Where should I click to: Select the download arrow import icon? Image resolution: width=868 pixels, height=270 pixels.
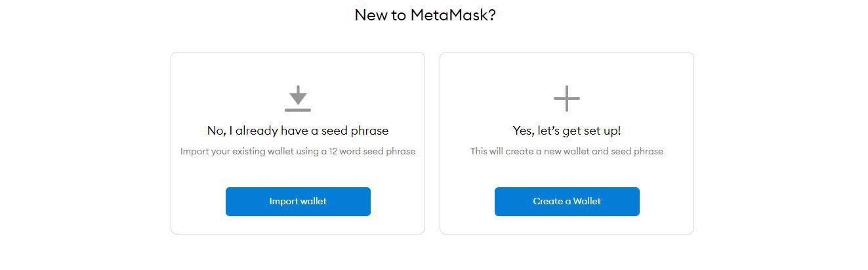[298, 99]
